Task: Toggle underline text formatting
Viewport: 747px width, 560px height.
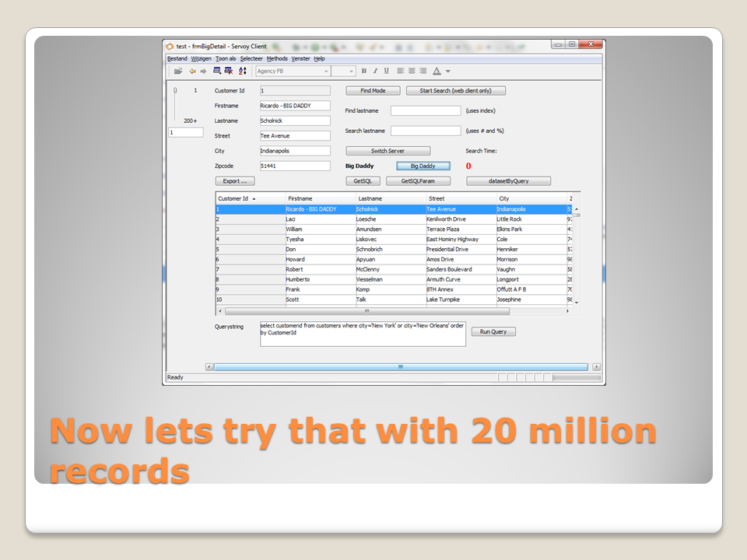Action: (x=386, y=71)
